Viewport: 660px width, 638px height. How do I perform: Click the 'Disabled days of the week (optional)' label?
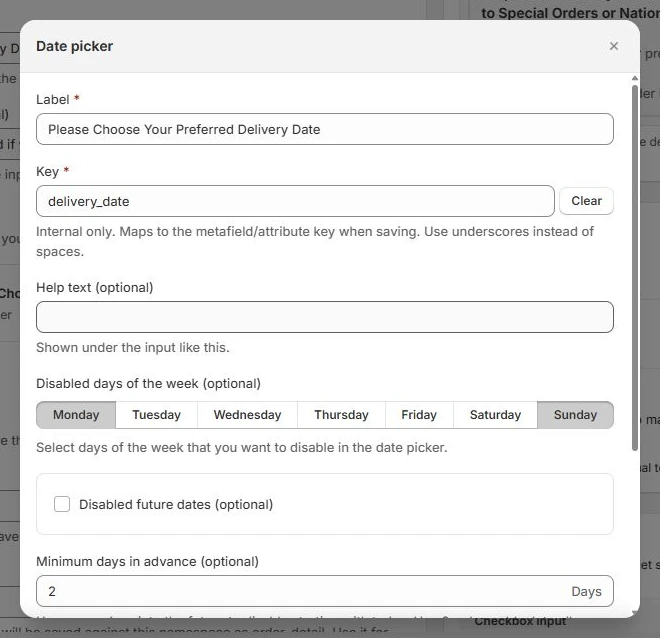pos(149,383)
